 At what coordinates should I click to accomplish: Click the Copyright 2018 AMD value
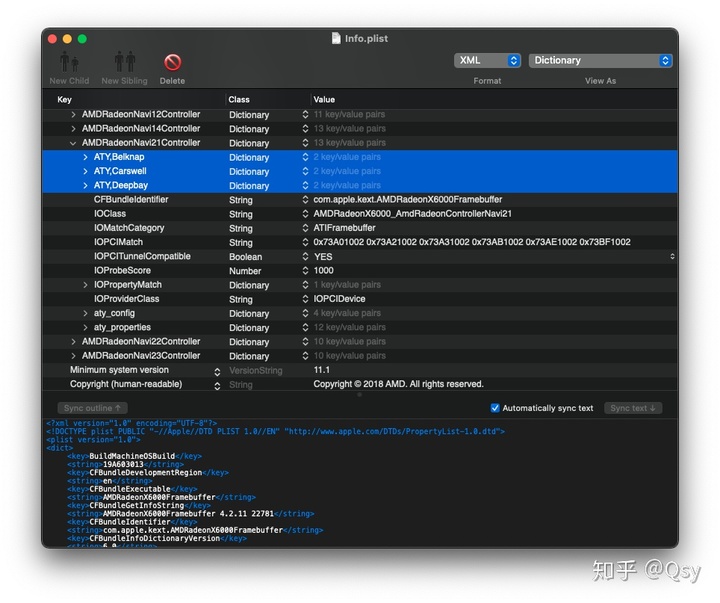tap(399, 384)
